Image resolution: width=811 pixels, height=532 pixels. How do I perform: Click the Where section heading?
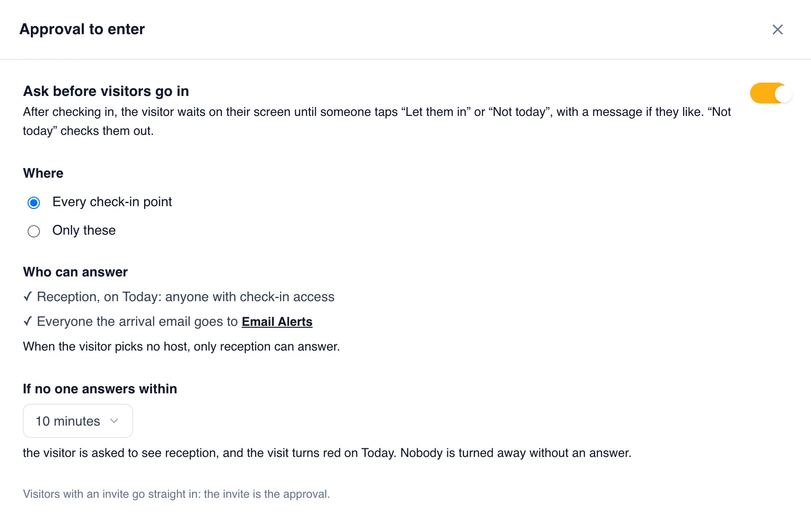(x=43, y=173)
